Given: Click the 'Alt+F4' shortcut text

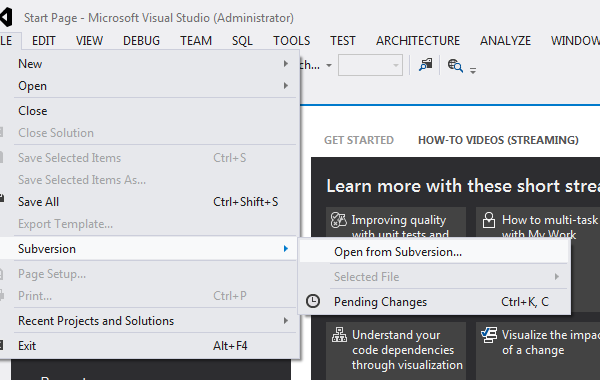Looking at the screenshot, I should 230,346.
